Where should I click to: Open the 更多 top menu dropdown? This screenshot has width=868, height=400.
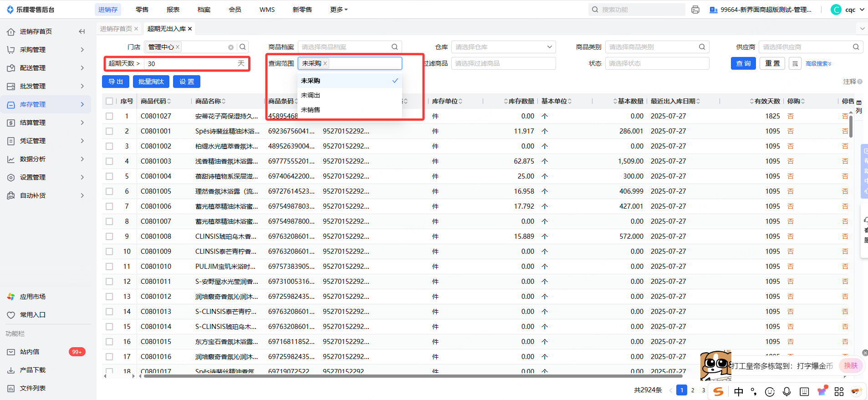[x=339, y=10]
